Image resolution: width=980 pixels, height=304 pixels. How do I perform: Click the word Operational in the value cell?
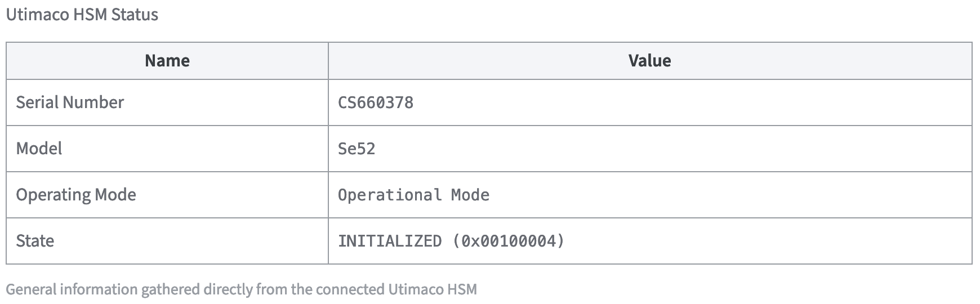point(390,195)
